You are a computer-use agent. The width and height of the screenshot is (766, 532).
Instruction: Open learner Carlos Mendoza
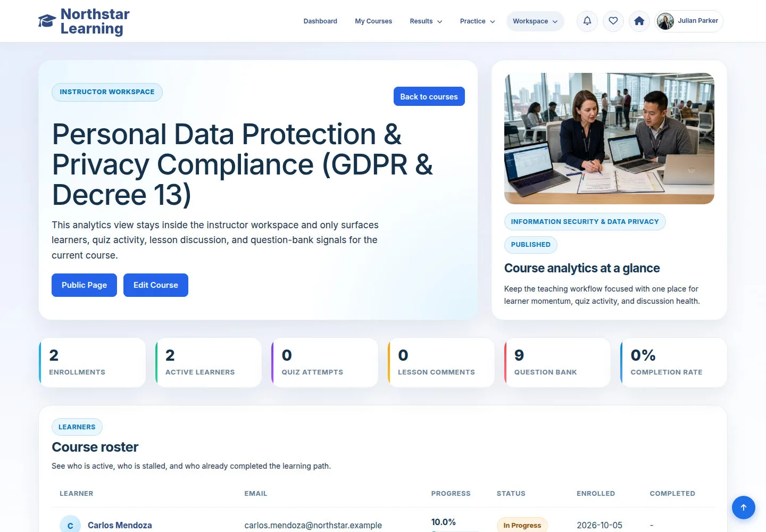click(x=120, y=525)
